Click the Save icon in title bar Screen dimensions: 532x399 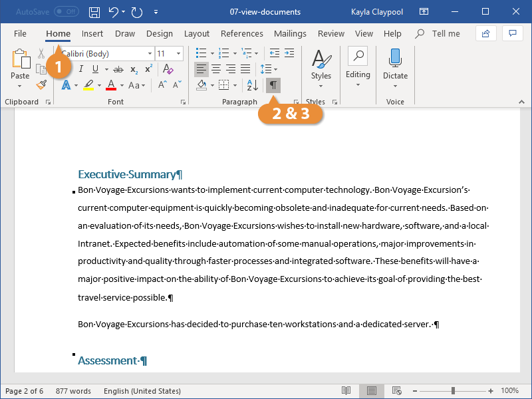point(94,12)
